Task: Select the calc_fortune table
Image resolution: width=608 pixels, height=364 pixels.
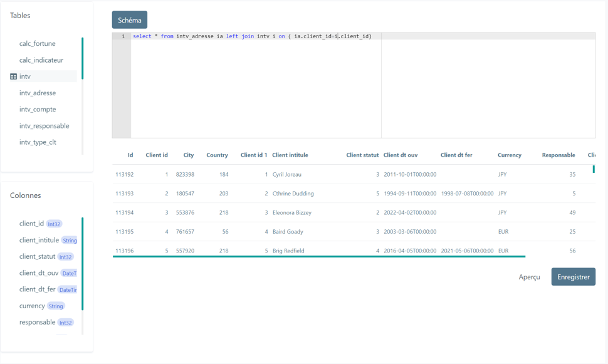Action: coord(37,43)
